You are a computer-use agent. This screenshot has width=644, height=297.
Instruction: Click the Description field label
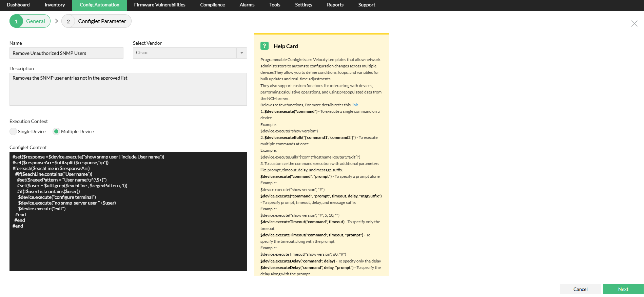click(x=22, y=68)
